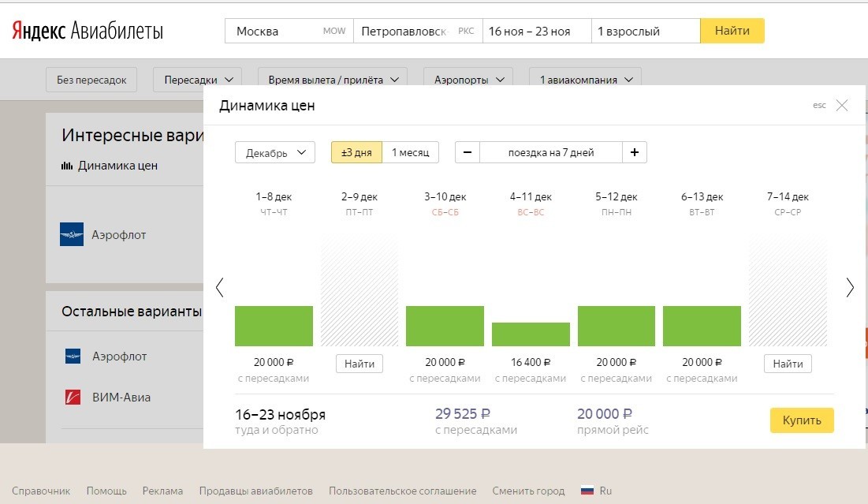This screenshot has height=504, width=868.
Task: Click the Russian flag language icon
Action: pos(587,491)
